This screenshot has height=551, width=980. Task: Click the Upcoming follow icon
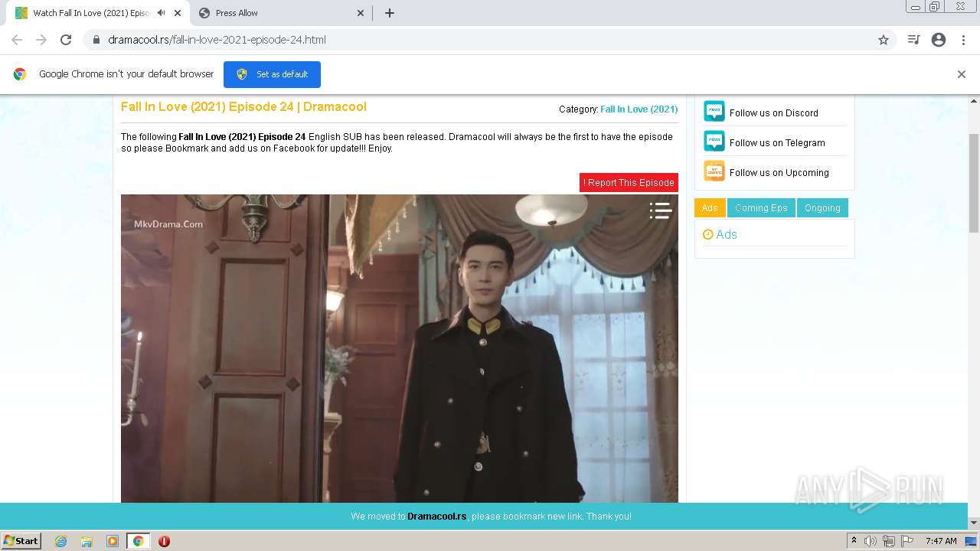[714, 171]
